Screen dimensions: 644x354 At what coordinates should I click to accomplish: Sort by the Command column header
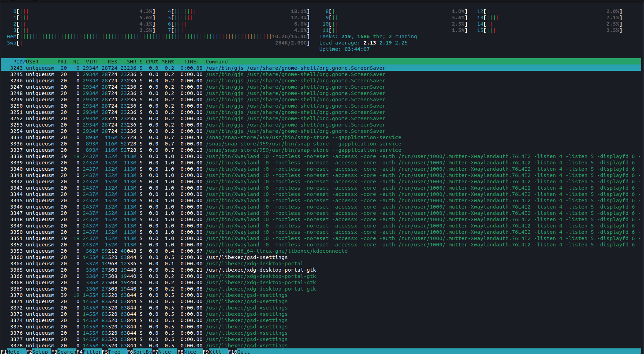(x=217, y=62)
